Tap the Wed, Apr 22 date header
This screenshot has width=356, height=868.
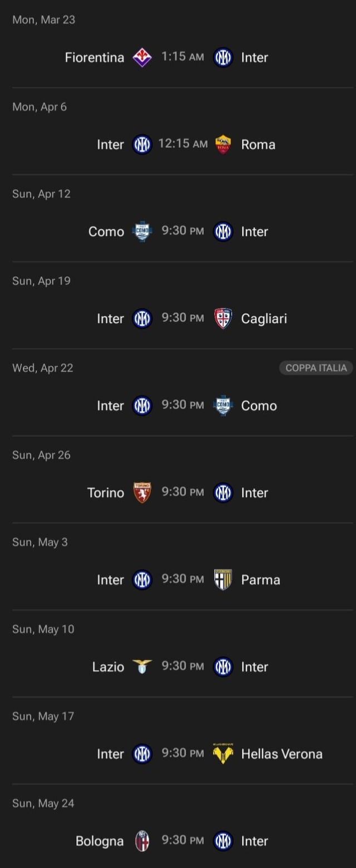[43, 368]
